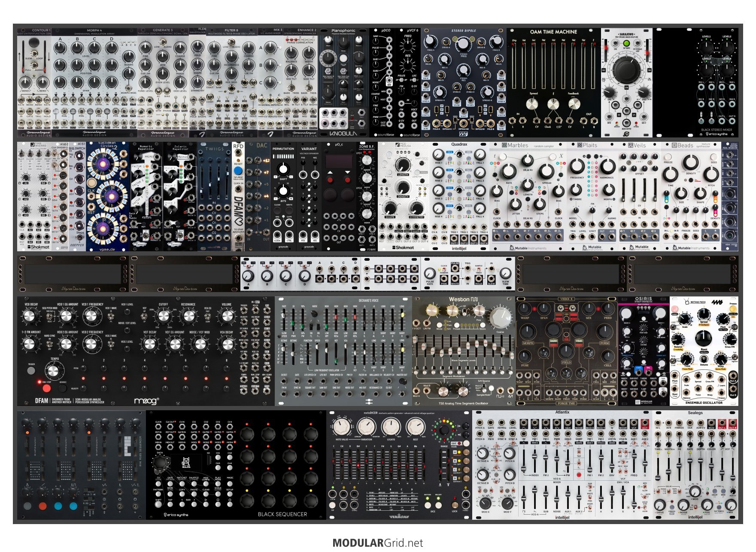
Task: Hit the play triangle button on Black Sequencer
Action: pos(206,504)
